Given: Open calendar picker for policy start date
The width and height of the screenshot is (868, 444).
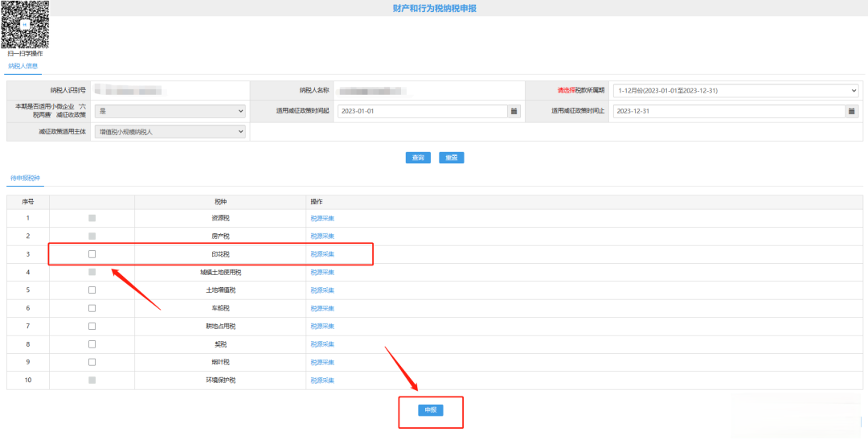Looking at the screenshot, I should (514, 112).
